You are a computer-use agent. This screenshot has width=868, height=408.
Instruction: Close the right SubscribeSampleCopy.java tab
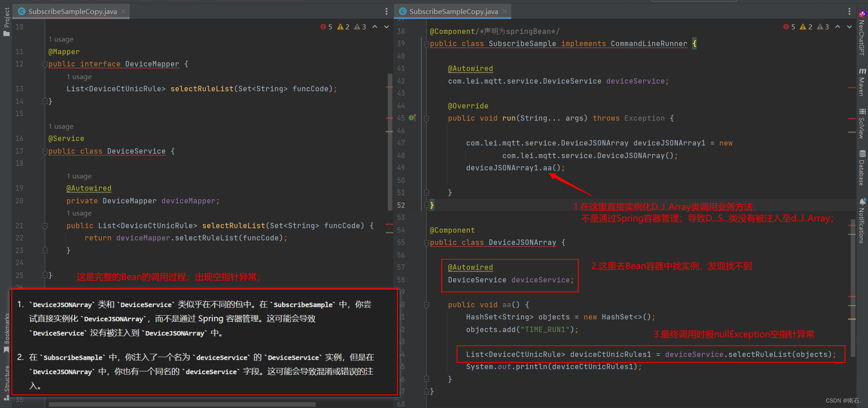[x=505, y=11]
